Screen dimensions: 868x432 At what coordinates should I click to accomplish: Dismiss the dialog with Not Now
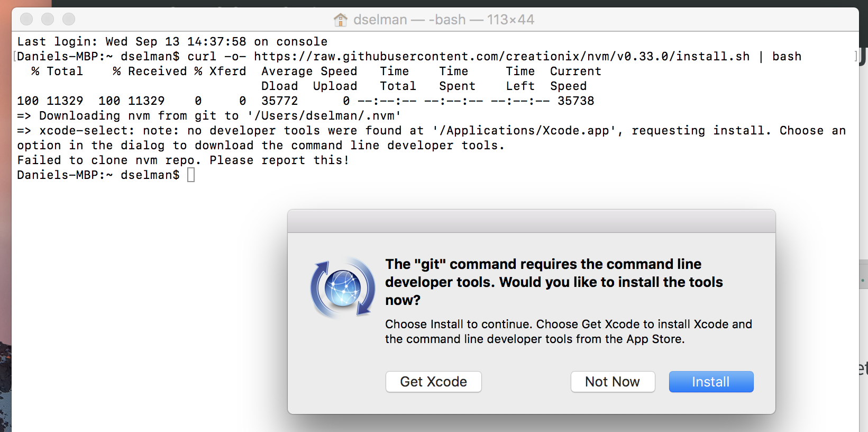coord(613,382)
